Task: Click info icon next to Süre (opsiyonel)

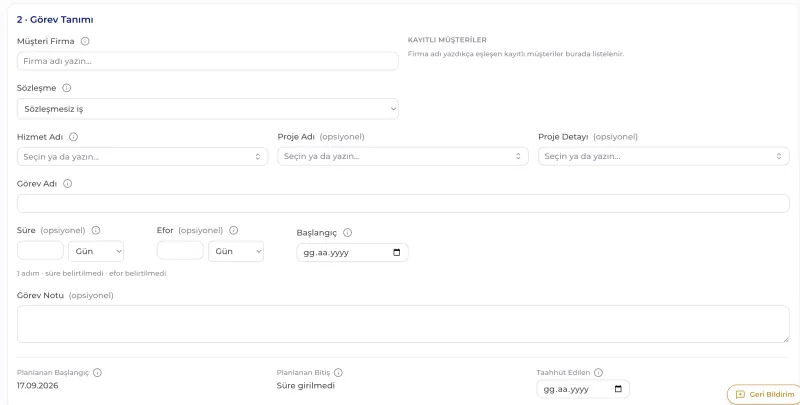Action: point(96,230)
